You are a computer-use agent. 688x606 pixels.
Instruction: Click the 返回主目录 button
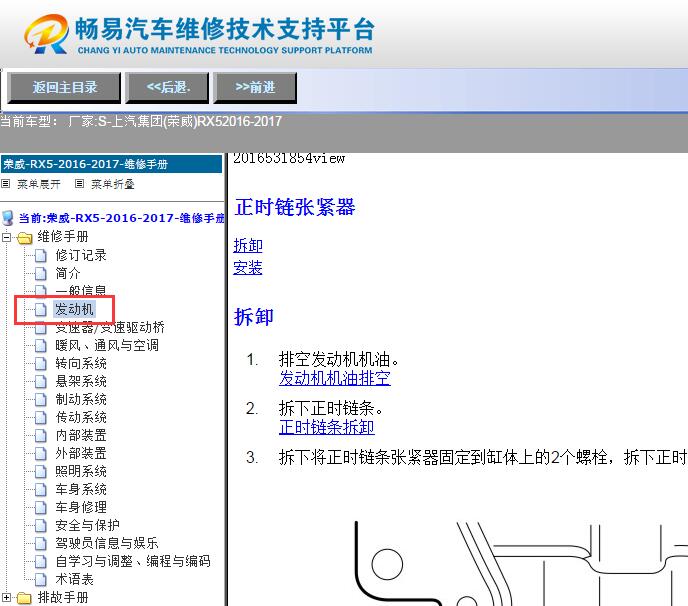click(64, 88)
